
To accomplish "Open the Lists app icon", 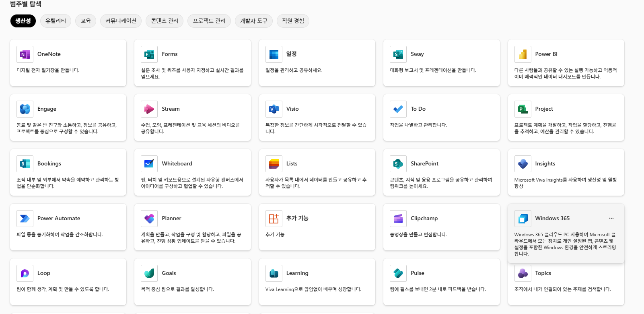I will coord(274,163).
